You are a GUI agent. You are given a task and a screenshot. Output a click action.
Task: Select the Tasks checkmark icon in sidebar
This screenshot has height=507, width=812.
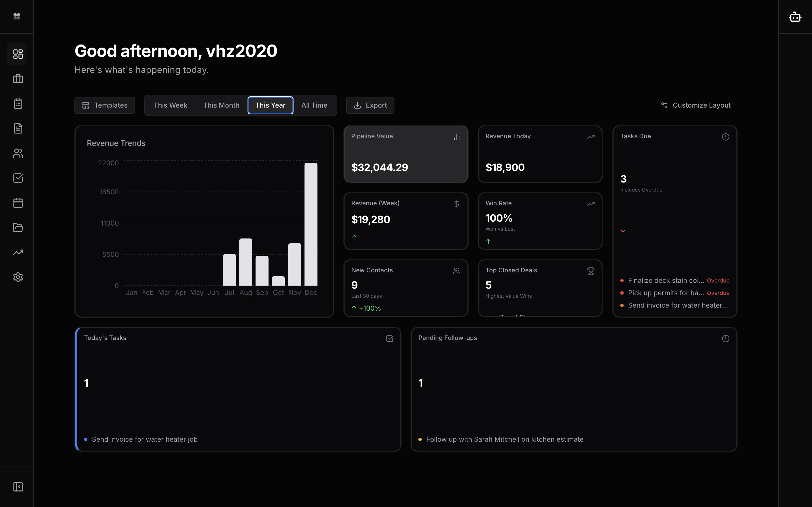pos(17,178)
